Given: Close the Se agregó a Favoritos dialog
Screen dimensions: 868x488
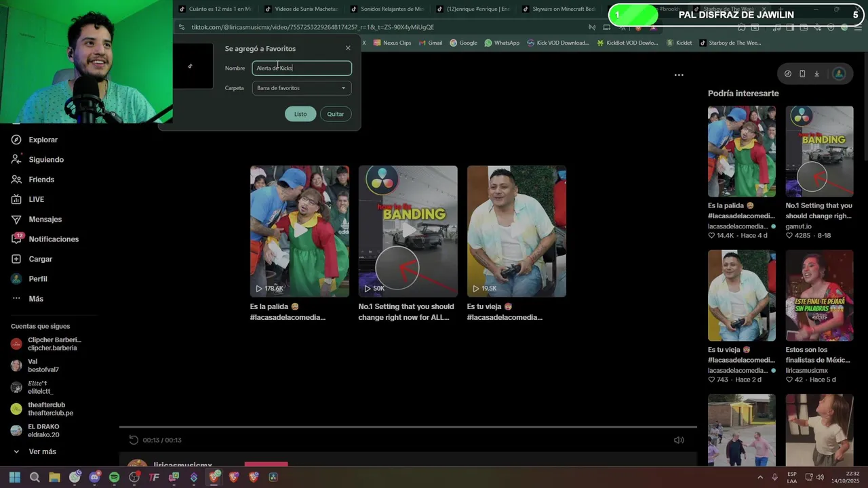Looking at the screenshot, I should click(x=348, y=48).
